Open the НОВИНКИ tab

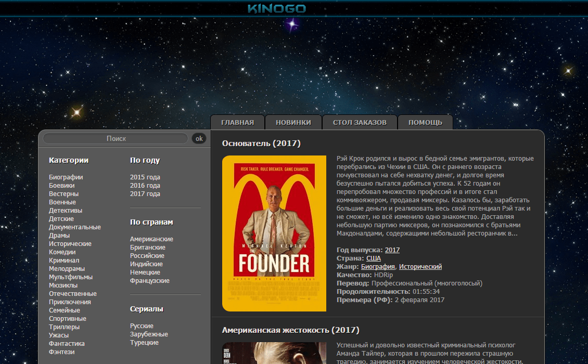[293, 123]
